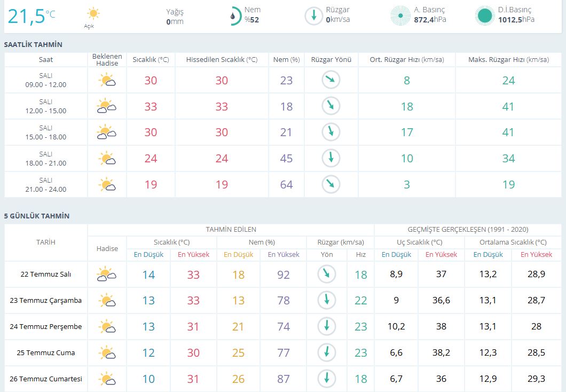
Task: Click the "5 GÜNLÜK TAHMİN" section heading
Action: (x=37, y=216)
